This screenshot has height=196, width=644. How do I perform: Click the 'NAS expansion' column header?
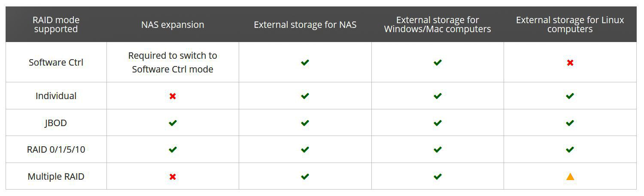(173, 24)
